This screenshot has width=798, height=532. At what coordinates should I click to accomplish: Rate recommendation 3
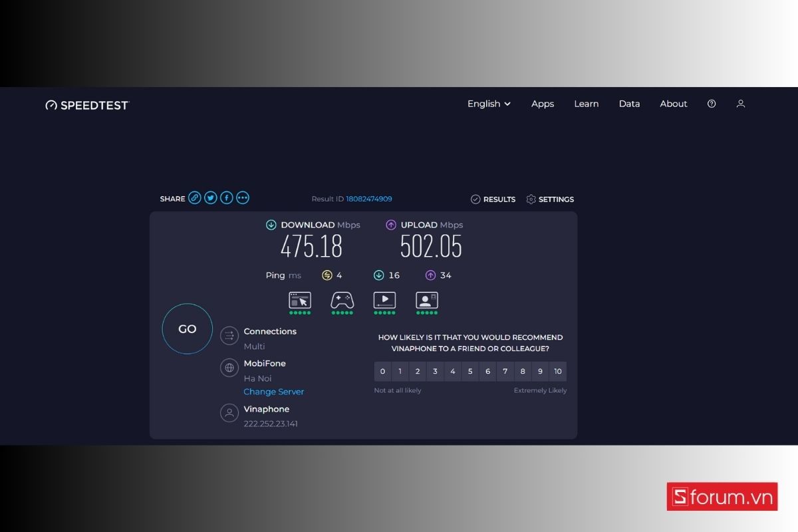click(x=435, y=372)
